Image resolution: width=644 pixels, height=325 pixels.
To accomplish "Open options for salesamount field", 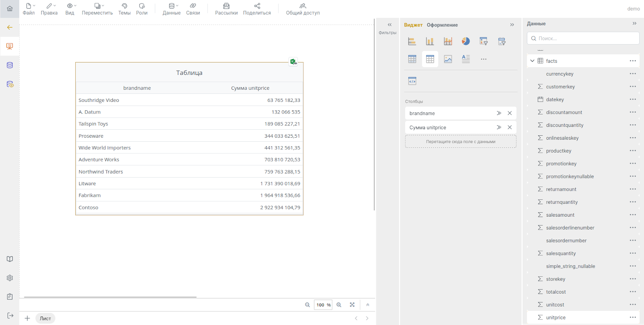I will tap(633, 215).
